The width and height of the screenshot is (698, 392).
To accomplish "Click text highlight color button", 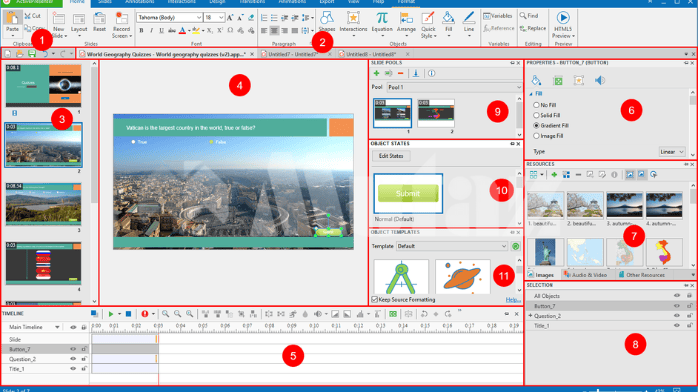I will [196, 31].
